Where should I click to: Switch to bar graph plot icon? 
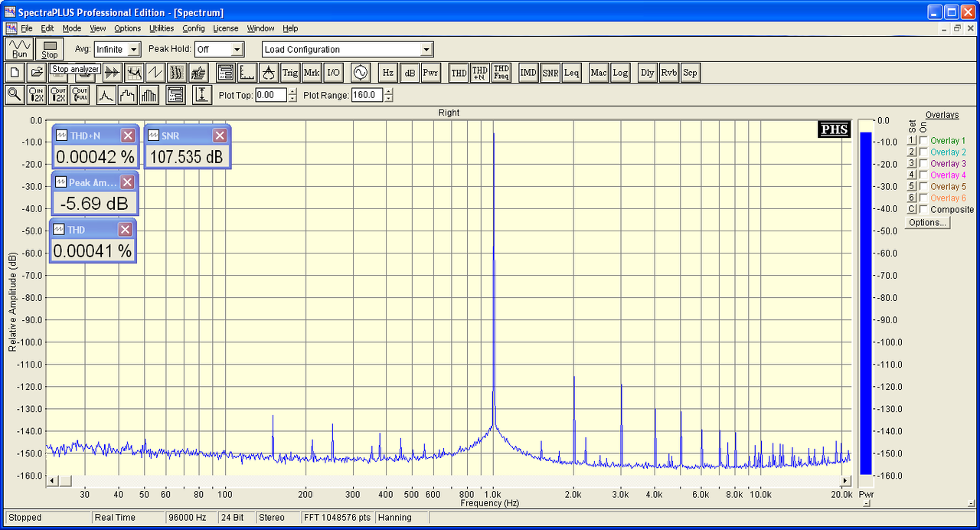[149, 95]
